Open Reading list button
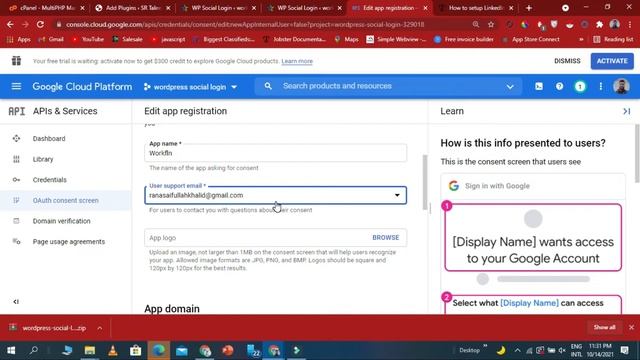The height and width of the screenshot is (360, 640). (x=613, y=40)
